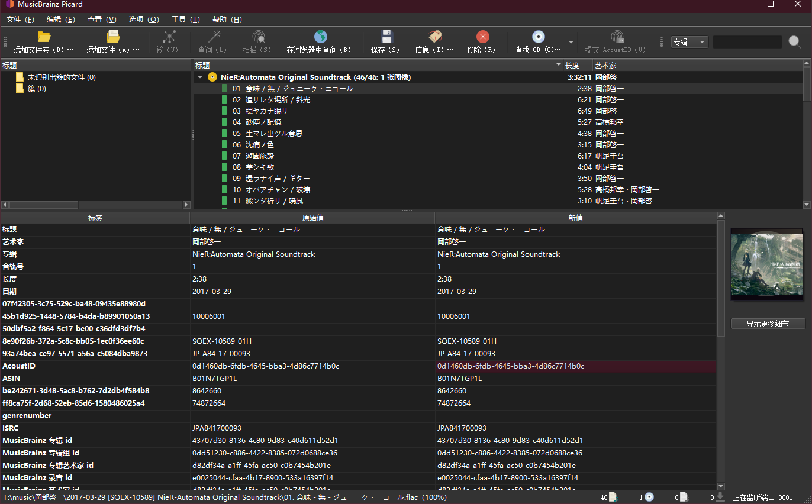Click inside the search input field
Viewport: 812px width, 504px height.
click(x=747, y=41)
